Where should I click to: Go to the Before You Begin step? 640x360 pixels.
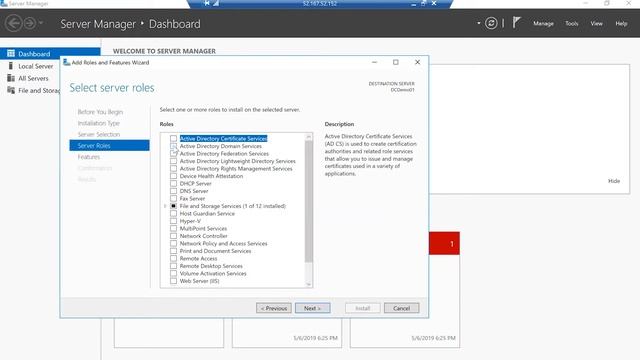point(100,112)
